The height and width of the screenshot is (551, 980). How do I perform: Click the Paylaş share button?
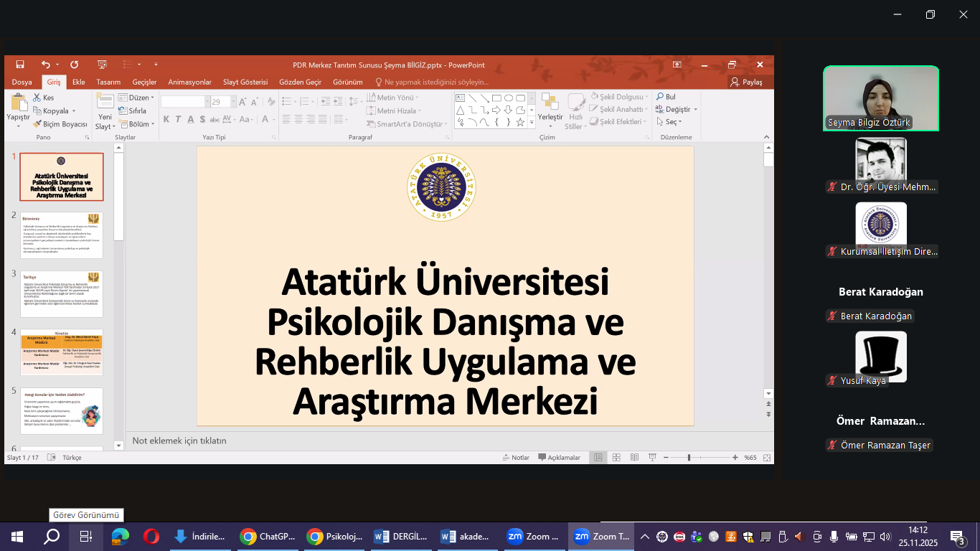tap(746, 82)
